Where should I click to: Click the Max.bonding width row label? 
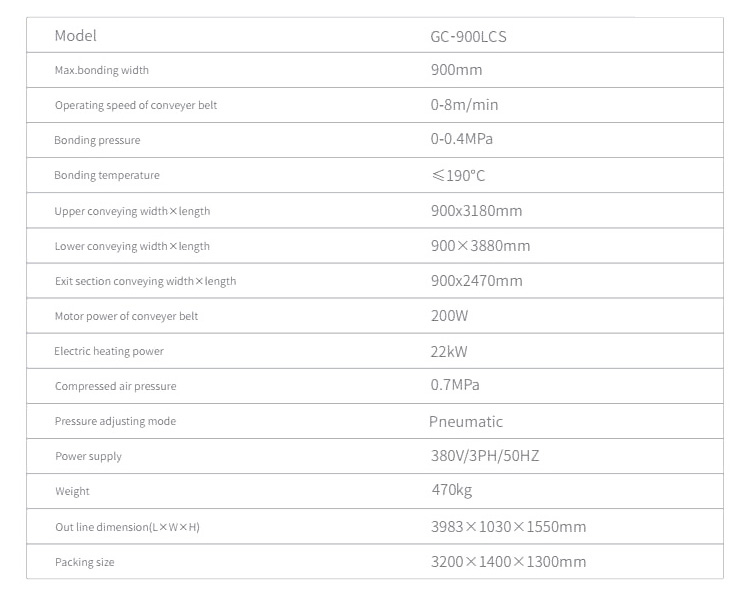click(x=102, y=70)
